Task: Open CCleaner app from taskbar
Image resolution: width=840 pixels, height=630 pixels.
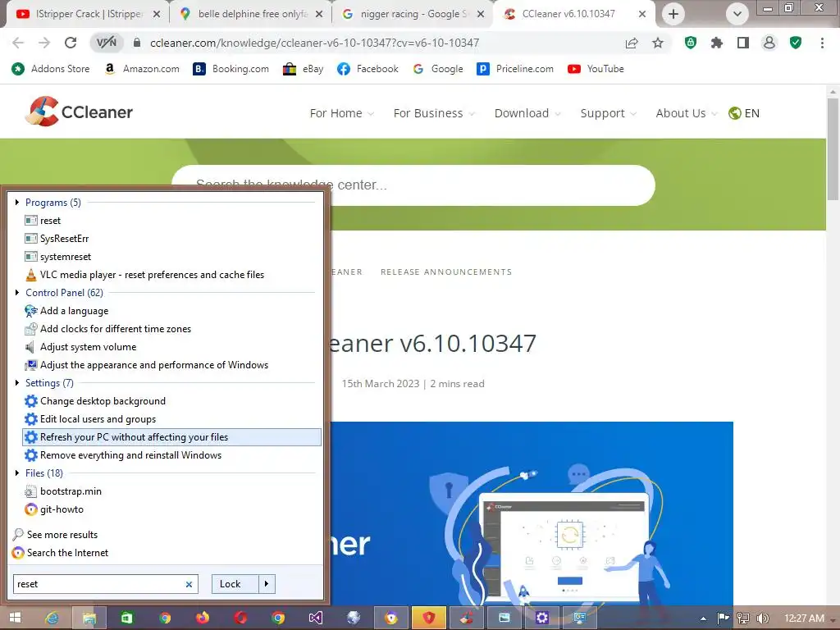Action: [x=466, y=618]
